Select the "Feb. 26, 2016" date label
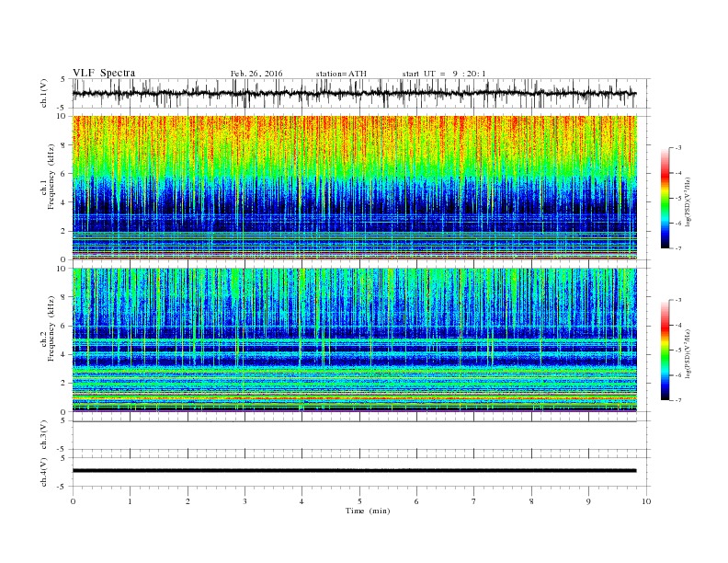This screenshot has width=728, height=563. (x=256, y=74)
